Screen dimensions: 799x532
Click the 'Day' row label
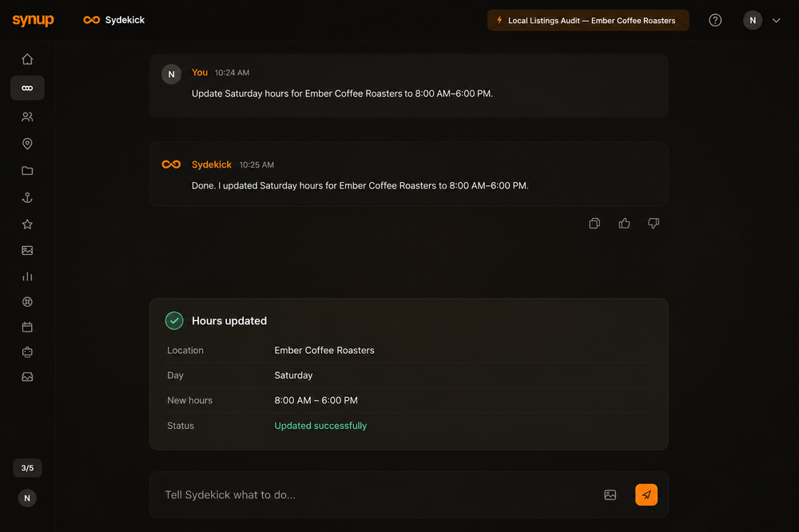175,375
